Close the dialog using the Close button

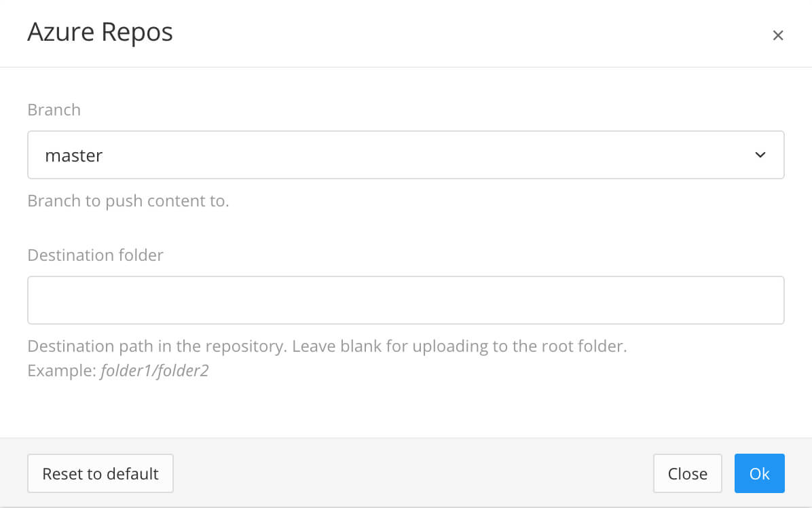click(x=687, y=473)
